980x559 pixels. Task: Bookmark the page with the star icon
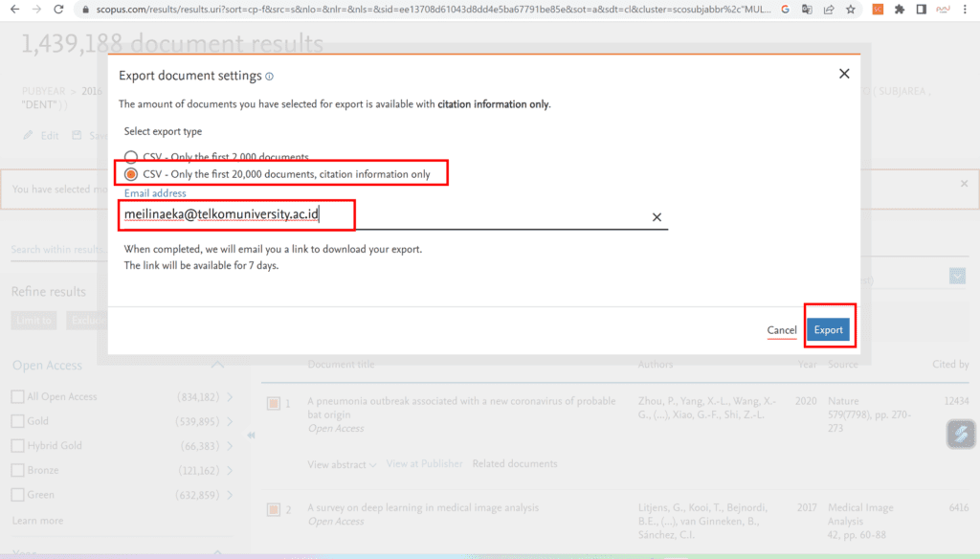click(x=849, y=10)
